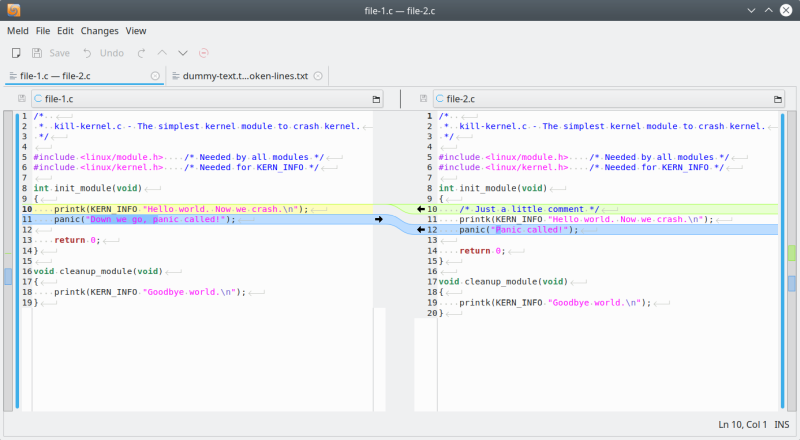Open the View menu
Image resolution: width=800 pixels, height=440 pixels.
tap(136, 31)
